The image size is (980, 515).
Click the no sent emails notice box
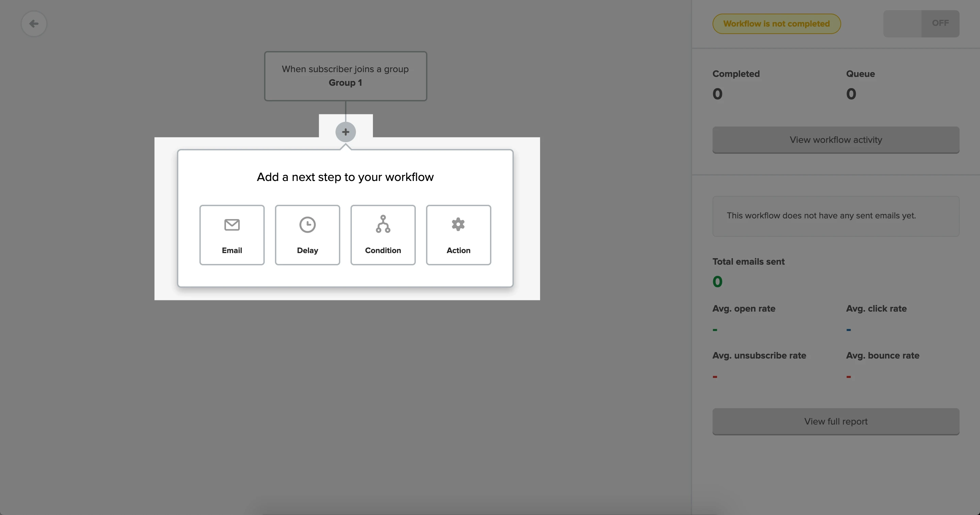(x=835, y=216)
